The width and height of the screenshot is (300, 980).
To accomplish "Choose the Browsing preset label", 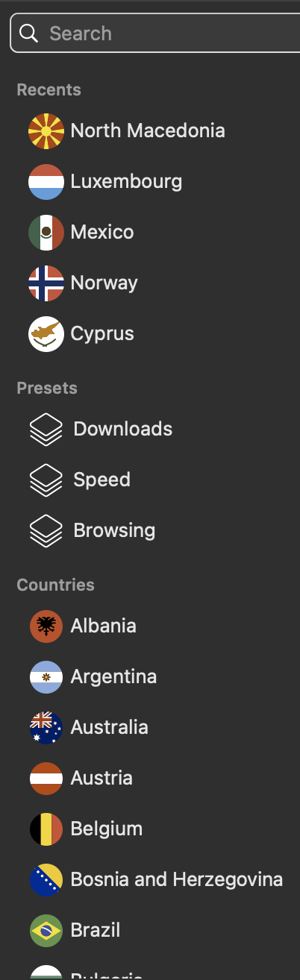I will click(114, 531).
